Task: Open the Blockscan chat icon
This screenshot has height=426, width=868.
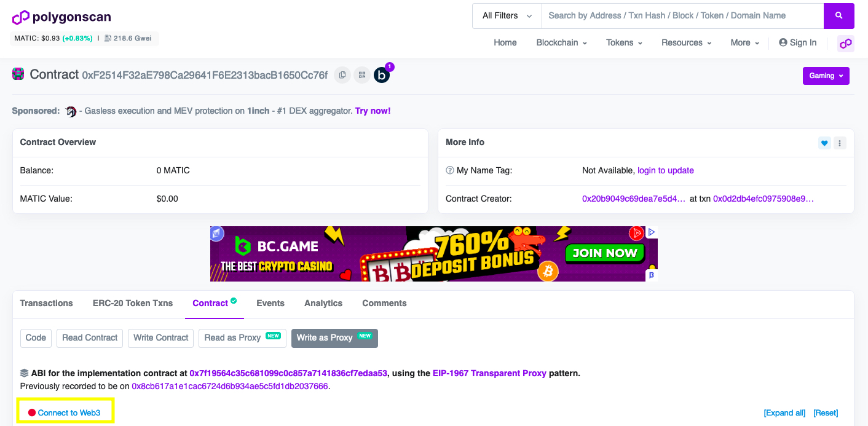Action: click(382, 75)
